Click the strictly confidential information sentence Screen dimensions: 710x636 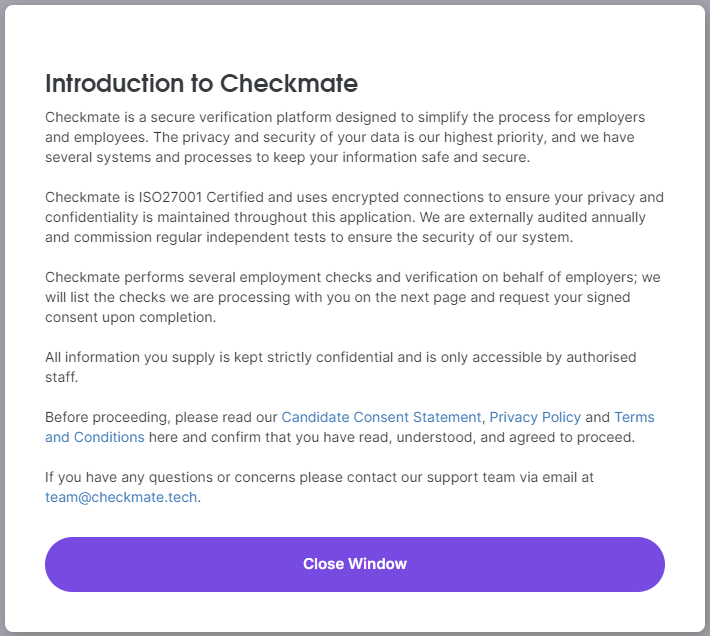[x=341, y=367]
